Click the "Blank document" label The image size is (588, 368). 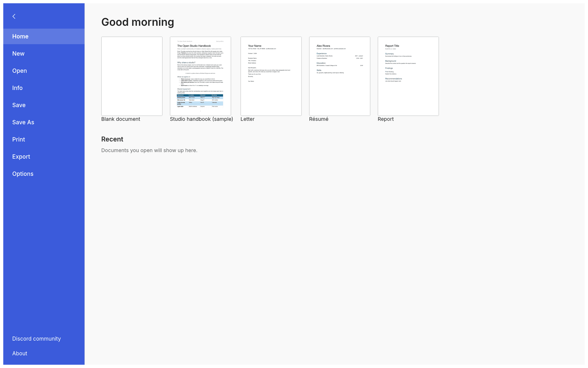click(x=120, y=119)
